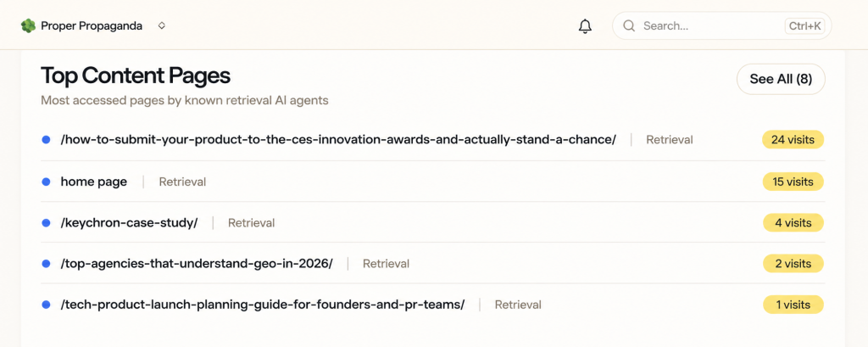Click the blue dot beside keychron-case-study
The height and width of the screenshot is (347, 868).
[x=47, y=223]
